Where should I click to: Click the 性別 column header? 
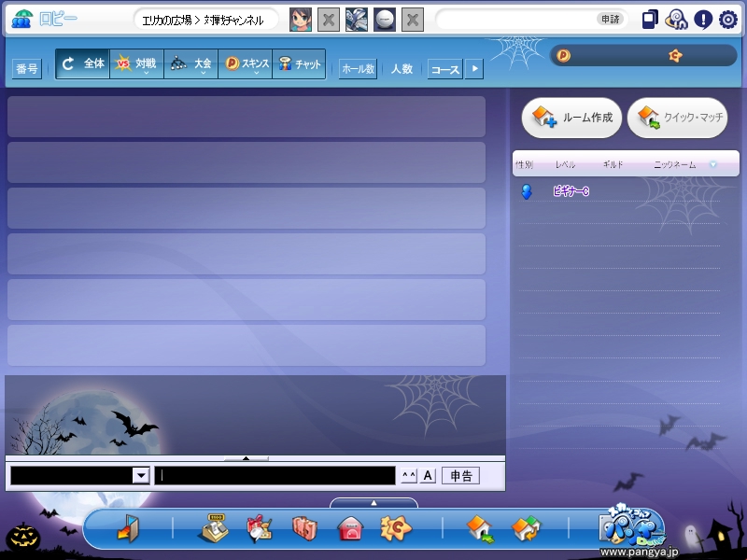[x=524, y=165]
